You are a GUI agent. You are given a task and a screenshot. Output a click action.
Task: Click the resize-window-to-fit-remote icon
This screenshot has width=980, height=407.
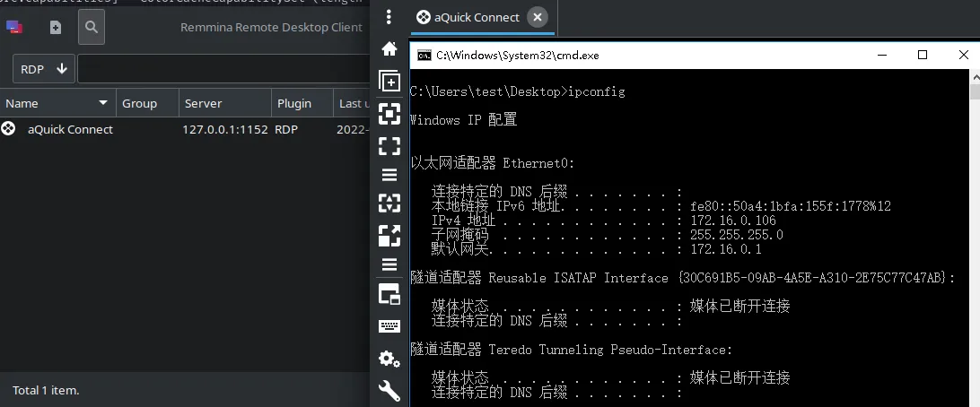tap(389, 114)
